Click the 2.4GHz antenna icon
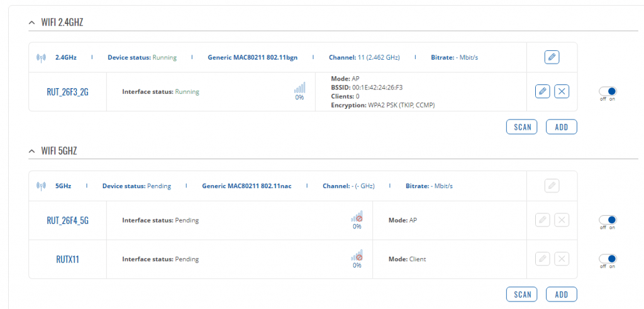This screenshot has width=644, height=309. click(x=41, y=57)
